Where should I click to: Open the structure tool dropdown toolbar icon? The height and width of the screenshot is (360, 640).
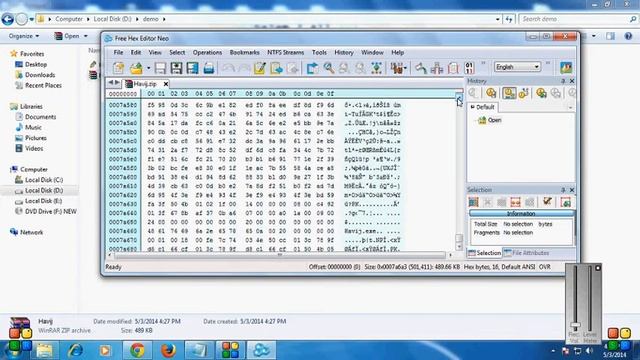tap(398, 68)
